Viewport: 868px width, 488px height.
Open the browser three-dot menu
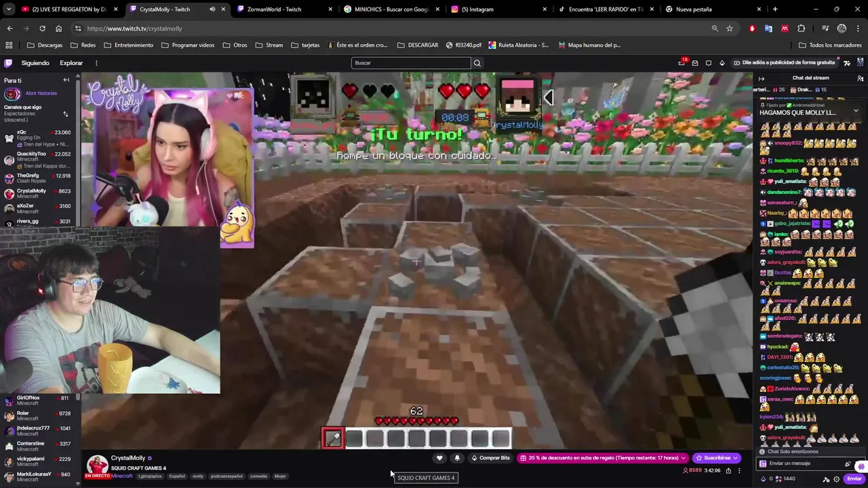click(859, 28)
